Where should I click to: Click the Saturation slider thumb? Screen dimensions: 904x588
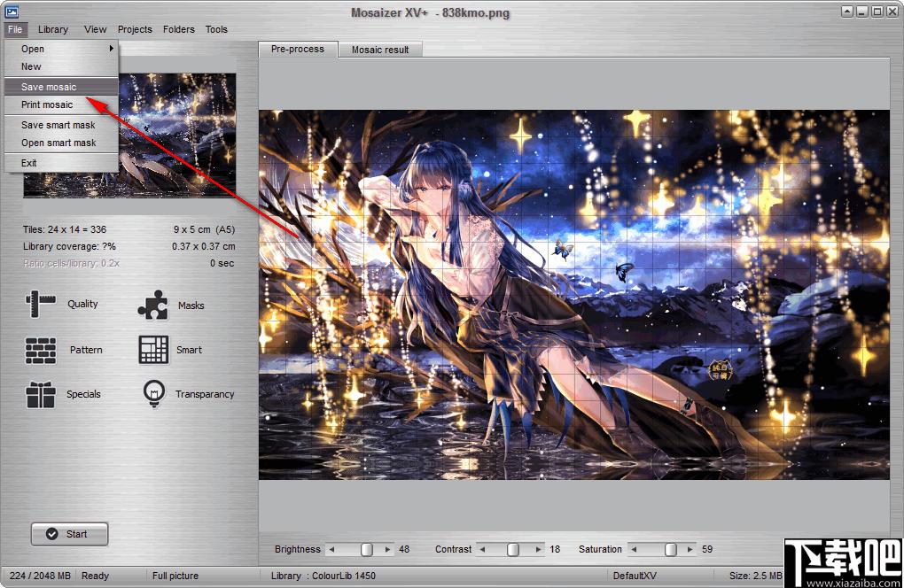pyautogui.click(x=670, y=549)
